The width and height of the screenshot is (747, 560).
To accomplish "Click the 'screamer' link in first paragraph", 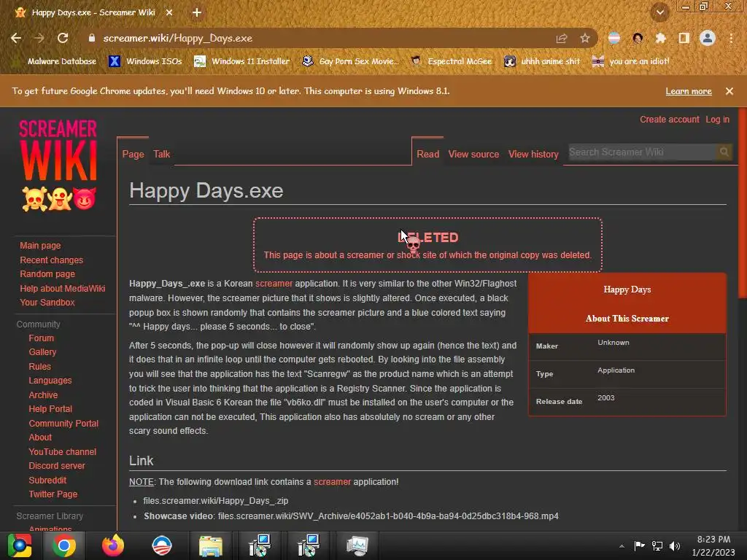I will [x=274, y=284].
